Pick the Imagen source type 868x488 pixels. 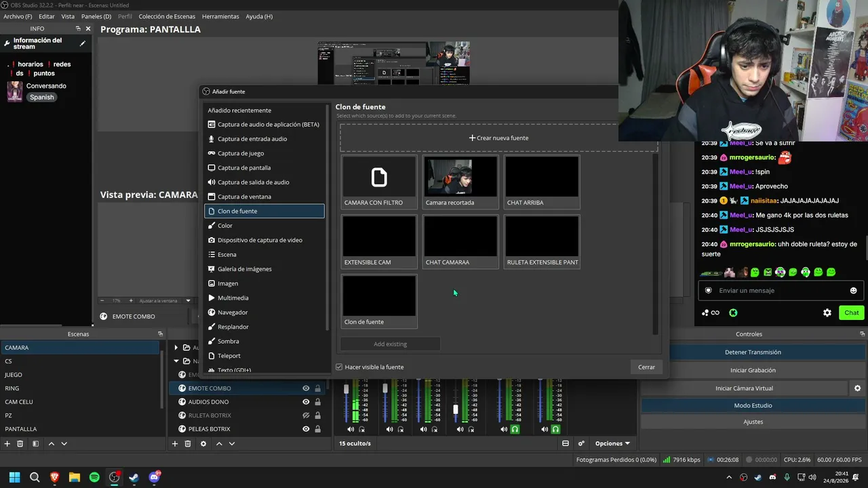coord(264,283)
